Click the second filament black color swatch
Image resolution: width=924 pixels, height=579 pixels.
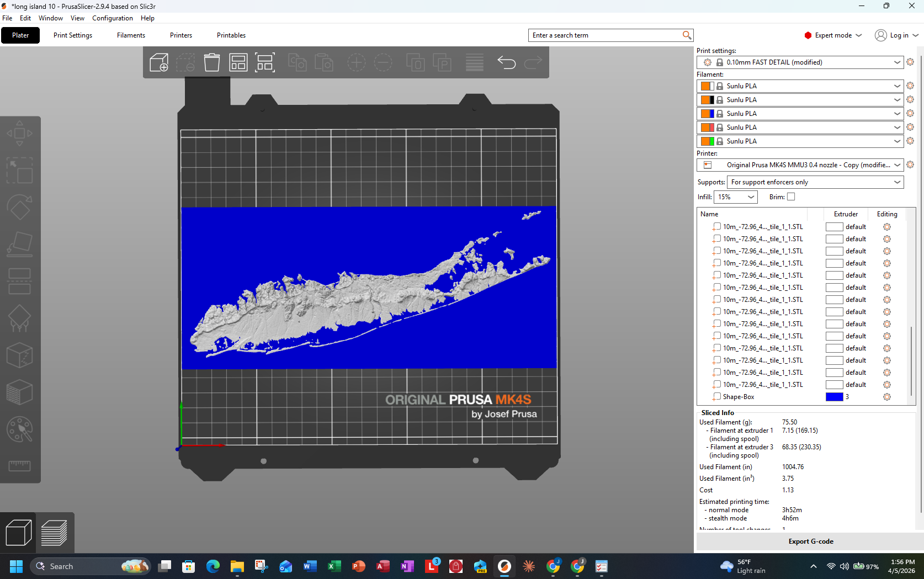coord(711,100)
